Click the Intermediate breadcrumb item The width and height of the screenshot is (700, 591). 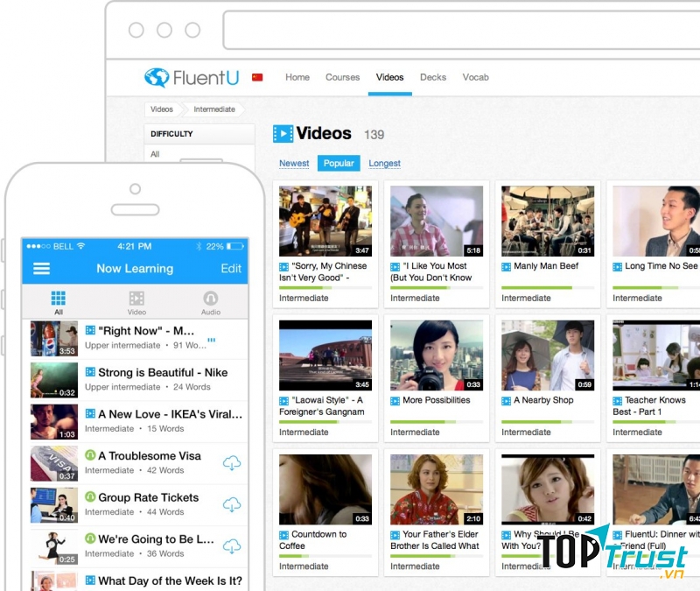214,109
